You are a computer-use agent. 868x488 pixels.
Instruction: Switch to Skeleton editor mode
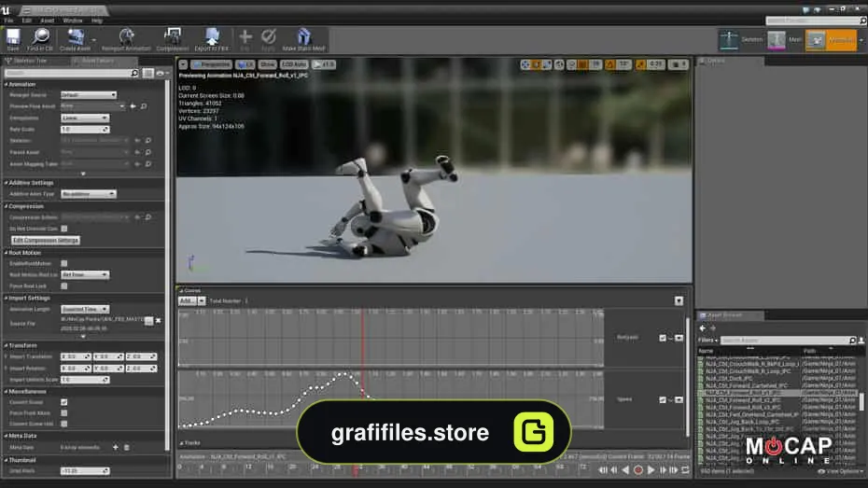click(741, 40)
